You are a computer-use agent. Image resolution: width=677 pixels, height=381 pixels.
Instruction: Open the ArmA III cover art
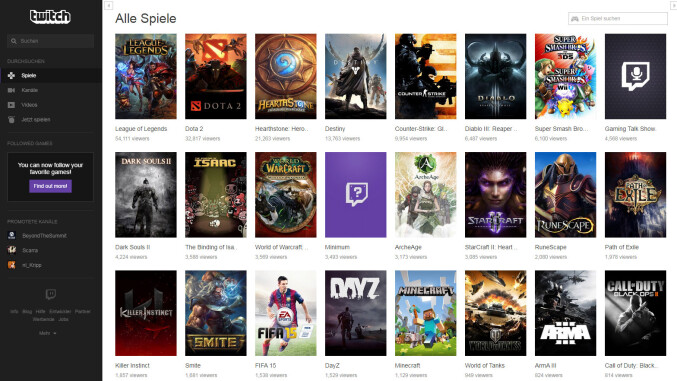[x=566, y=313]
